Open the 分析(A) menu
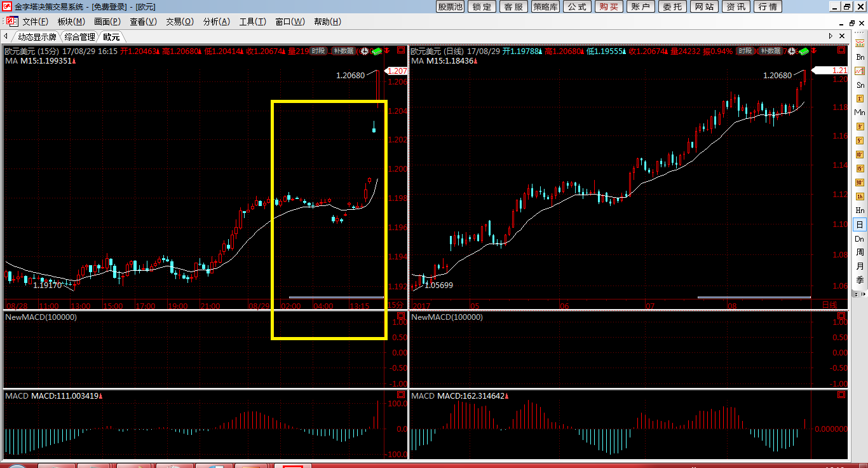This screenshot has width=868, height=468. 216,22
